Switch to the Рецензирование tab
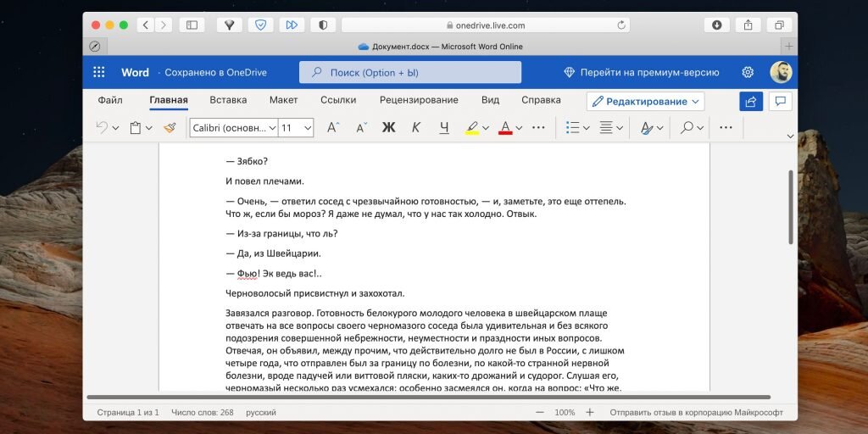 point(419,100)
